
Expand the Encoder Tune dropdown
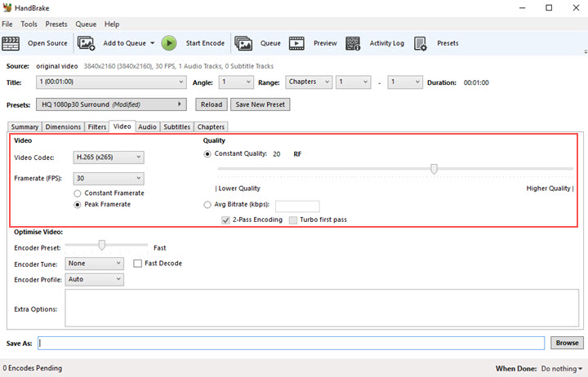click(x=94, y=264)
